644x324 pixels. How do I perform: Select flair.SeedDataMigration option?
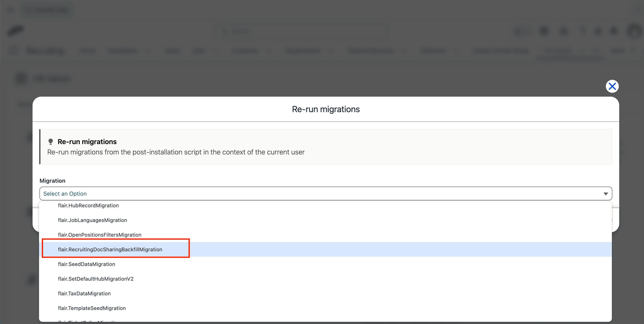(x=325, y=264)
